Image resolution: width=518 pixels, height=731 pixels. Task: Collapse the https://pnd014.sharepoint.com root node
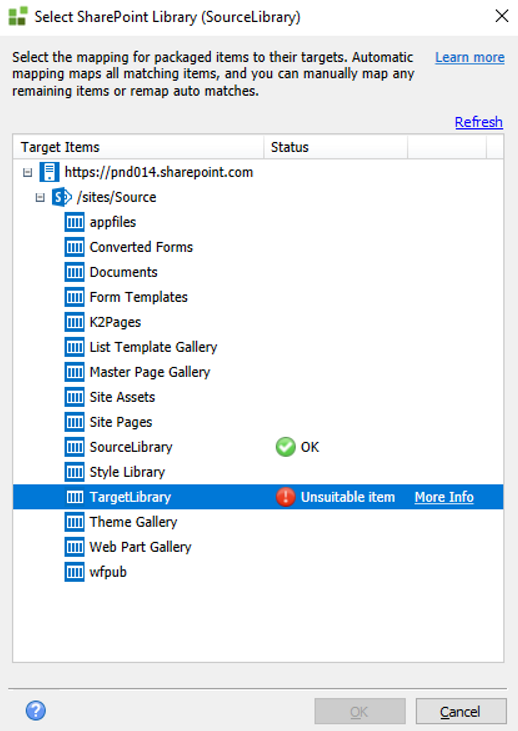(28, 172)
